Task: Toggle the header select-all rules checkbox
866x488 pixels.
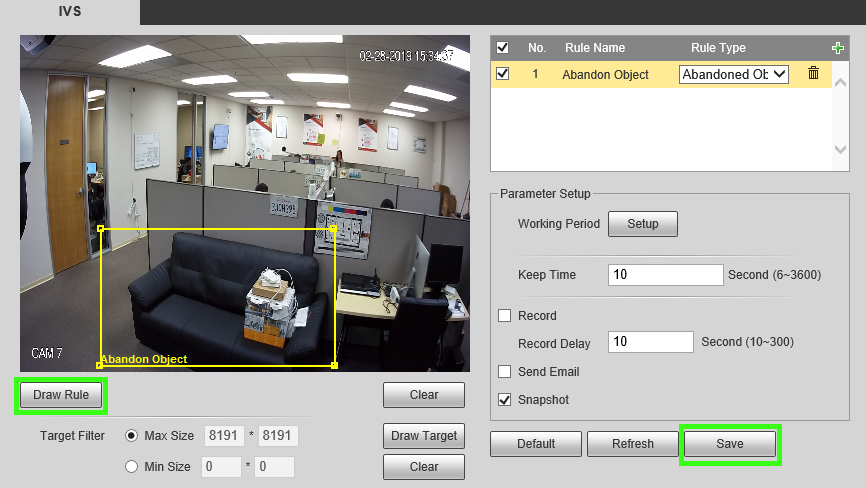Action: coord(503,47)
